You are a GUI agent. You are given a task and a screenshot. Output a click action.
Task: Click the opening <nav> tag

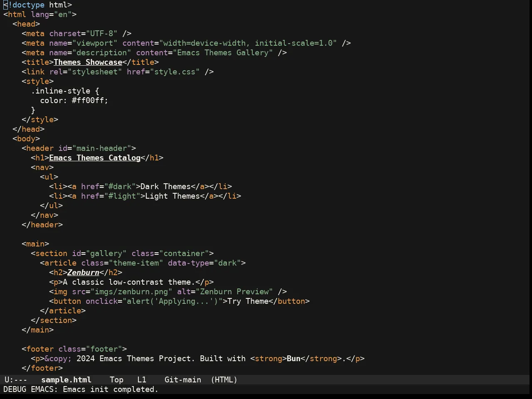point(42,167)
